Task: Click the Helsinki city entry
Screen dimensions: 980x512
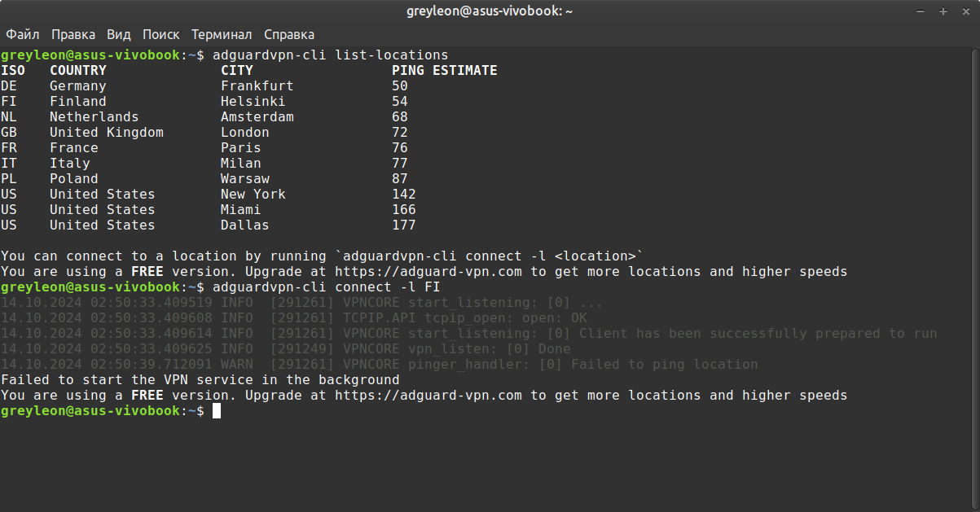Action: point(253,102)
